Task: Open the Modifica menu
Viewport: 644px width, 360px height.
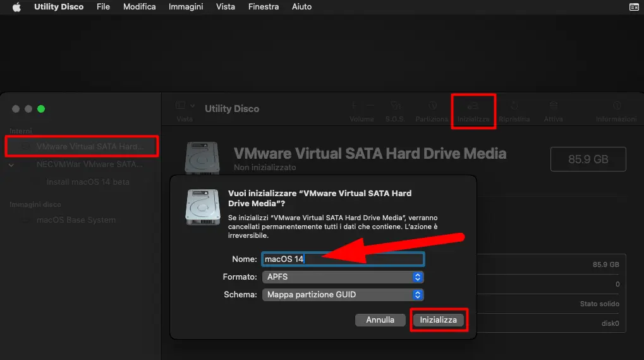Action: click(x=140, y=7)
